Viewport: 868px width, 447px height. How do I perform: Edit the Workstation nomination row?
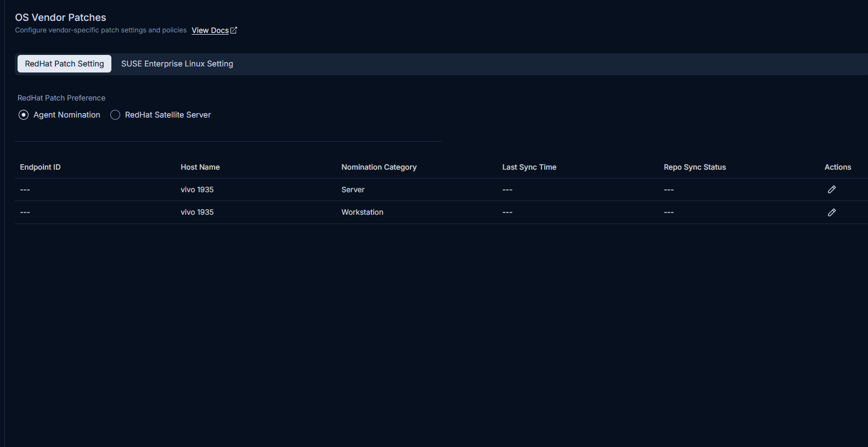[x=832, y=213]
